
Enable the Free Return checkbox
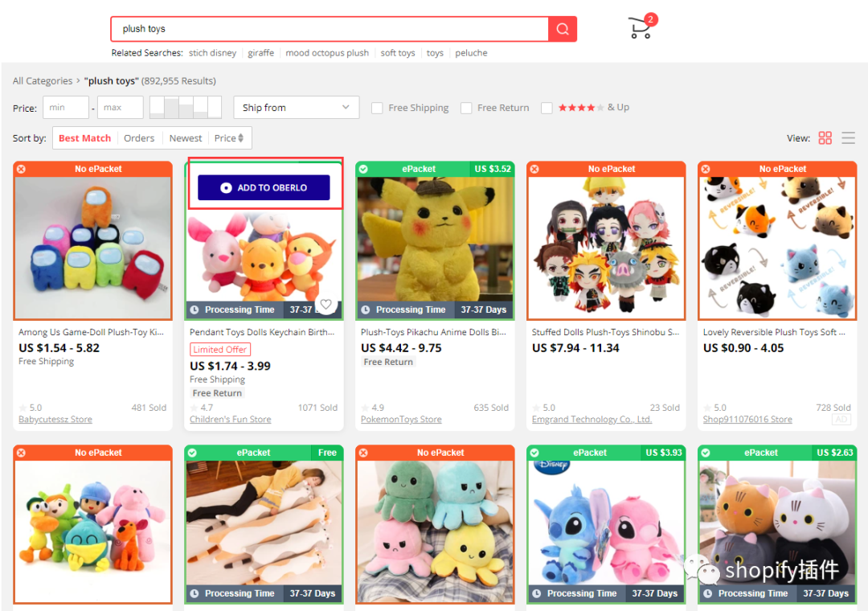pyautogui.click(x=466, y=108)
